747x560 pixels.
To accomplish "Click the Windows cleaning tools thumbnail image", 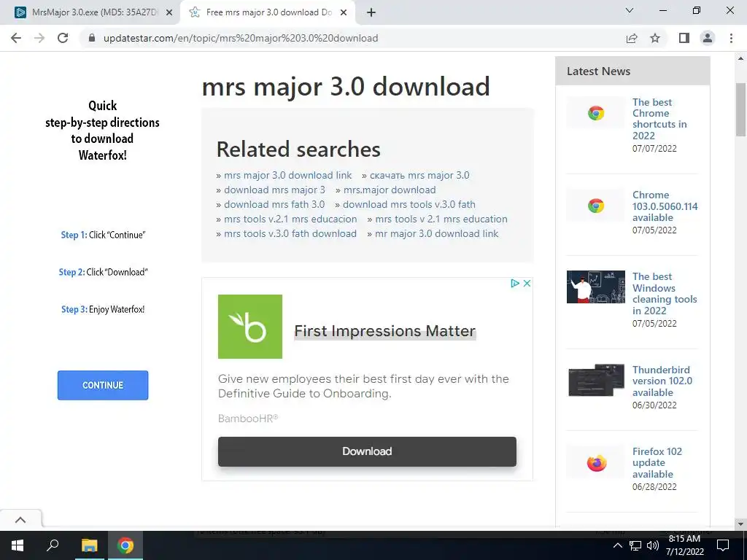I will pyautogui.click(x=596, y=287).
